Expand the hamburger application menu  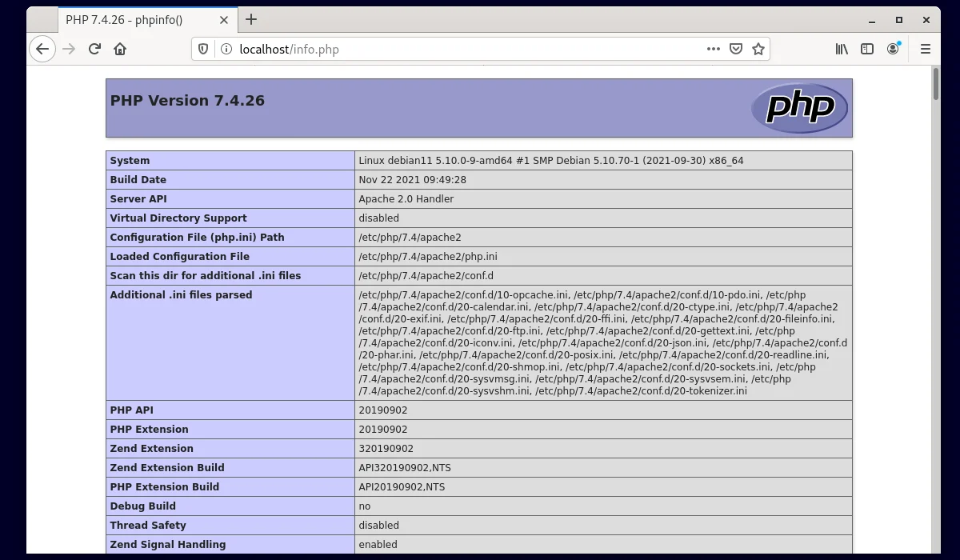(x=925, y=49)
